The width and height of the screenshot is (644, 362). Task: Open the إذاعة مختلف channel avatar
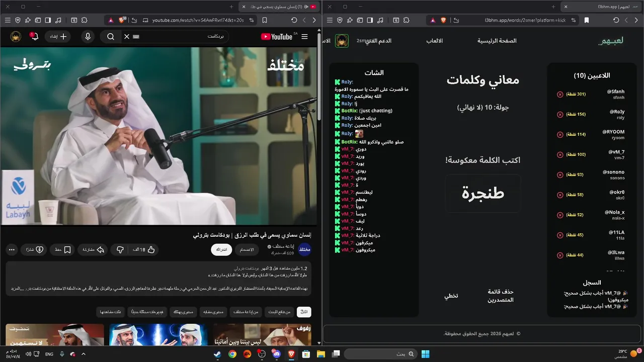[305, 249]
